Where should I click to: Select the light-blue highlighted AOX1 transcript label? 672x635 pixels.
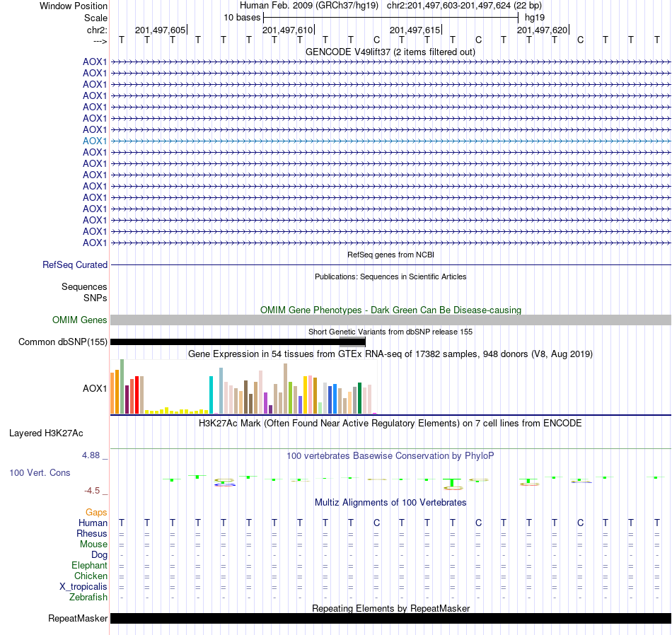[x=95, y=141]
